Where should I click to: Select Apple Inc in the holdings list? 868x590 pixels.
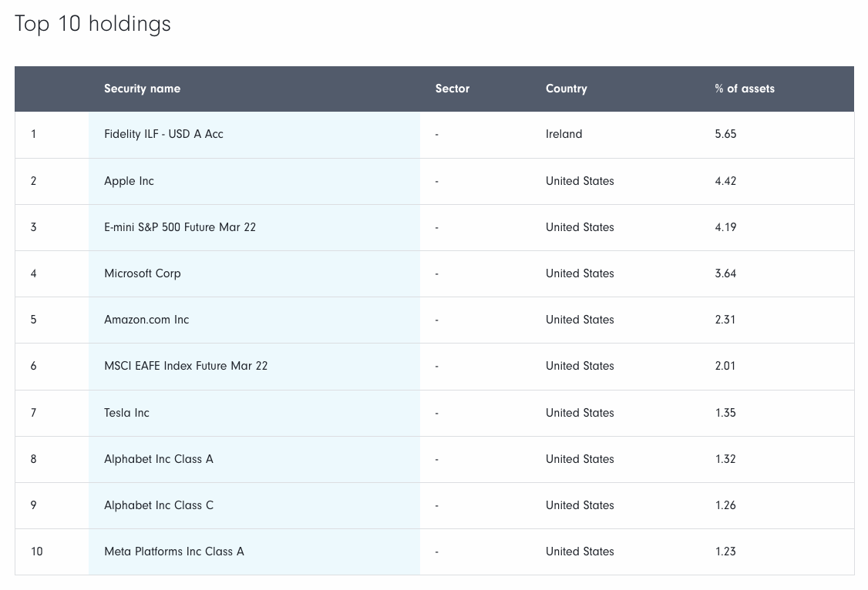[129, 181]
